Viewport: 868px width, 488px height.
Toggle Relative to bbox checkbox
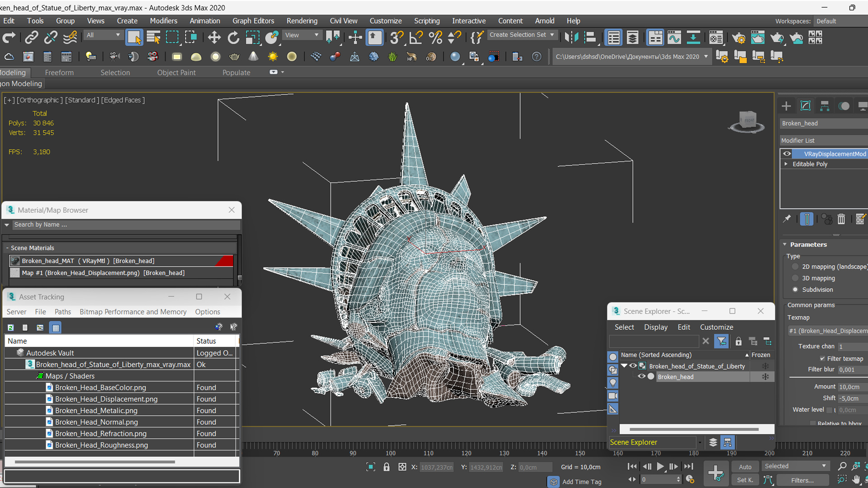coord(813,423)
